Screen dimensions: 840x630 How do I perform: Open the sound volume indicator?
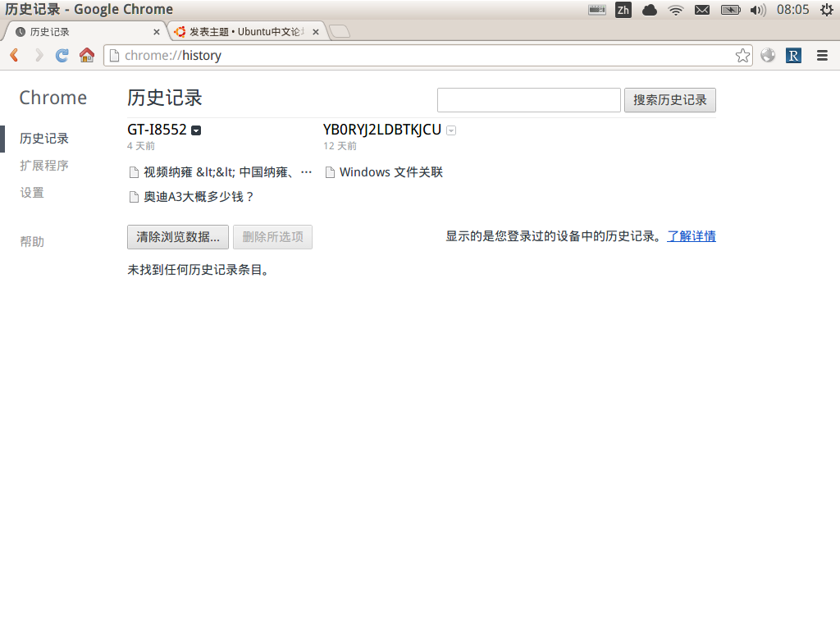point(758,10)
